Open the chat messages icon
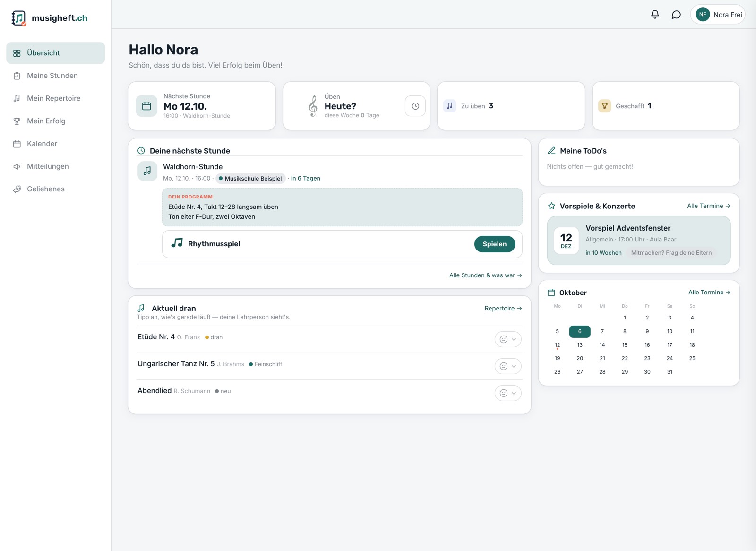This screenshot has width=756, height=551. click(x=676, y=15)
